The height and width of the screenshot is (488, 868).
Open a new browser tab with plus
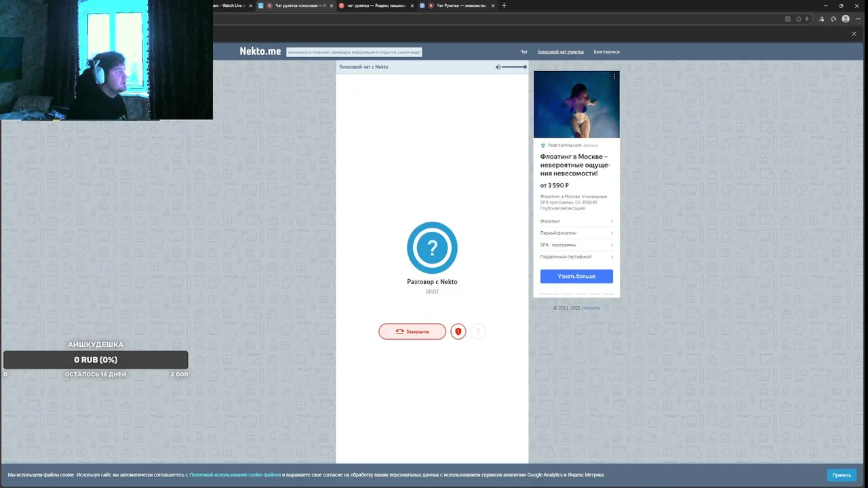[x=503, y=5]
